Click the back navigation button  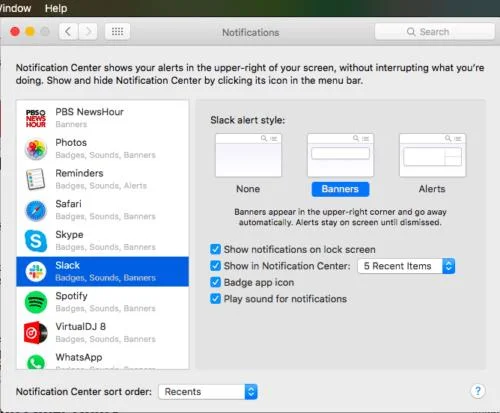[68, 32]
